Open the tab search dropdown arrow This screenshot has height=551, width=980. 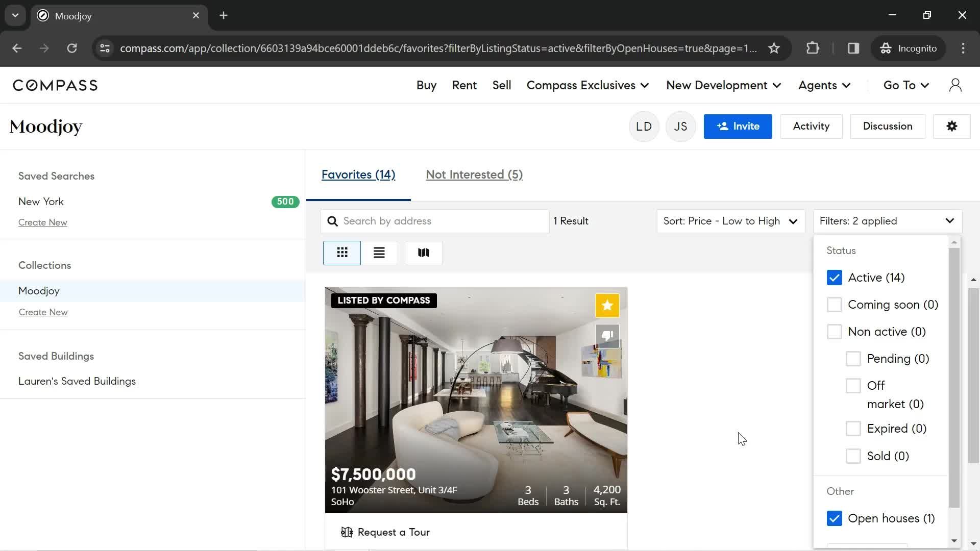coord(15,16)
